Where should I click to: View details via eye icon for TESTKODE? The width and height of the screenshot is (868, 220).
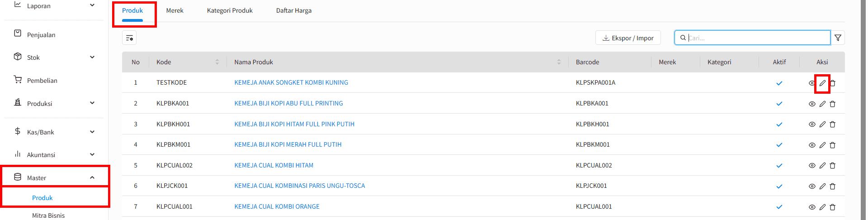(812, 83)
